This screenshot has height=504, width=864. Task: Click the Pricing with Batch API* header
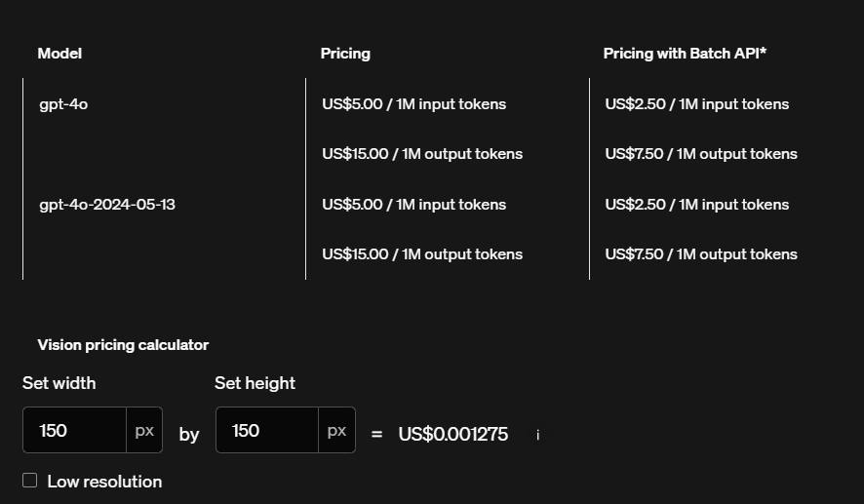click(x=685, y=54)
